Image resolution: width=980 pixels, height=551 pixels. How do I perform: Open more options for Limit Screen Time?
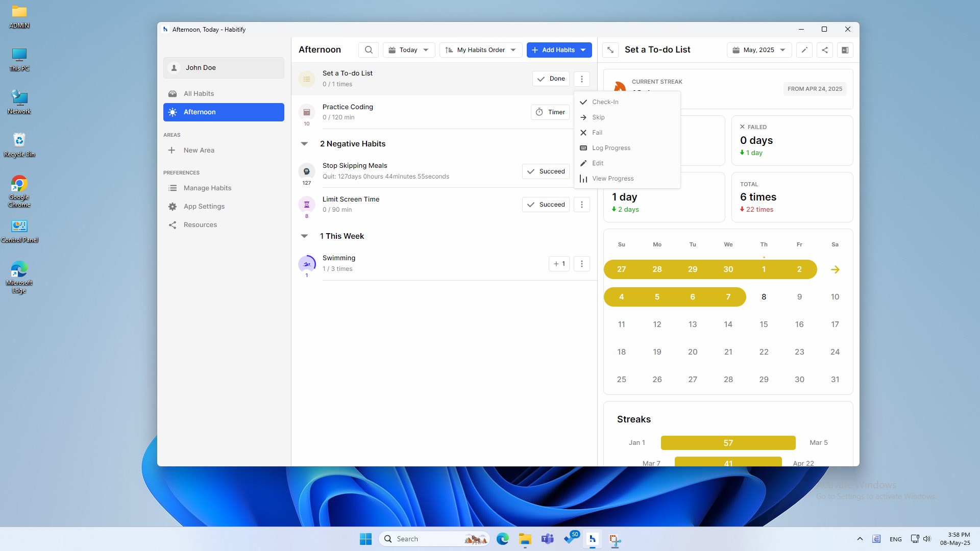(x=582, y=205)
